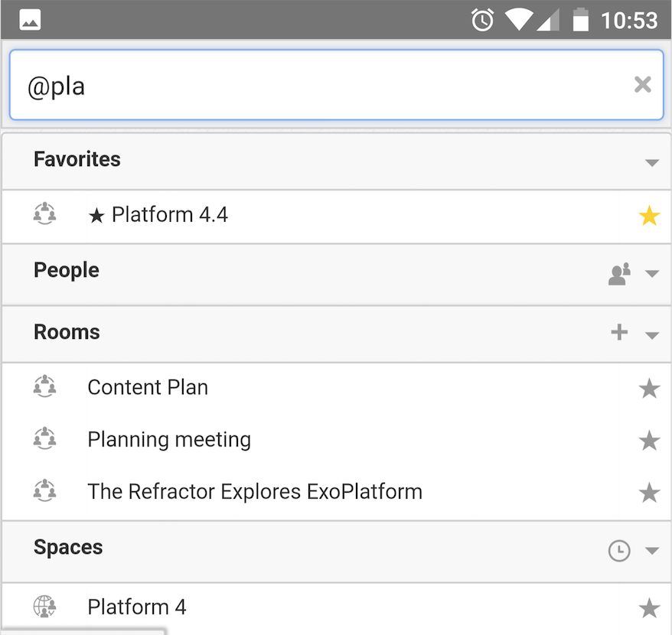Open The Refractor Explores ExoPlatform room

coord(336,492)
